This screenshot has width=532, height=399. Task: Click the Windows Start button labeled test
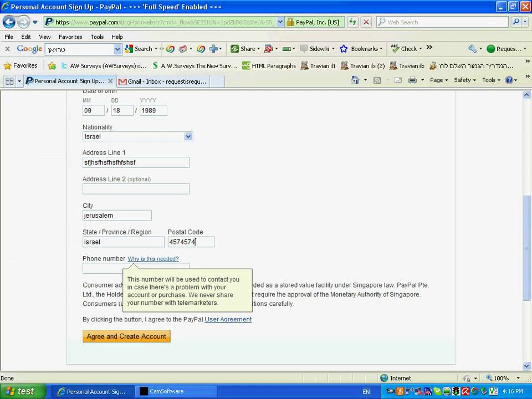(22, 391)
